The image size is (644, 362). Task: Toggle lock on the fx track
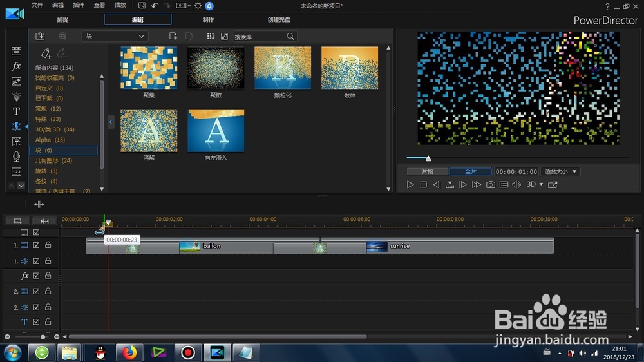[48, 275]
